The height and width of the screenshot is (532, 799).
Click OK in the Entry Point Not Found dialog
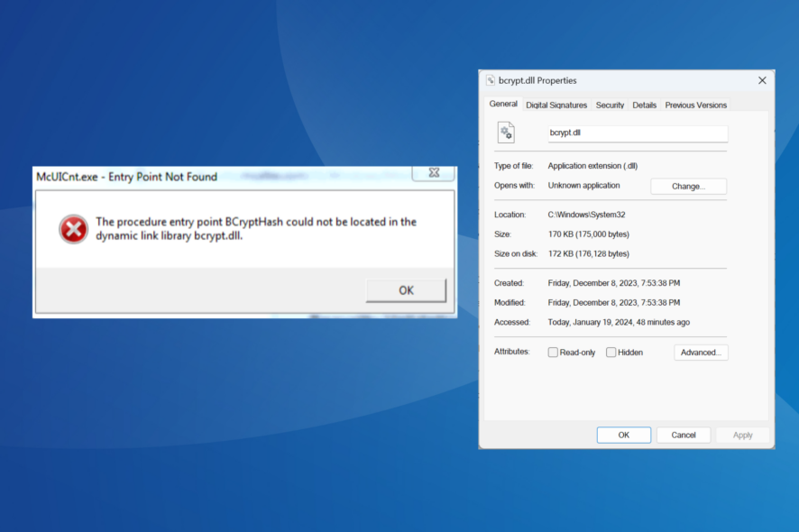coord(406,290)
